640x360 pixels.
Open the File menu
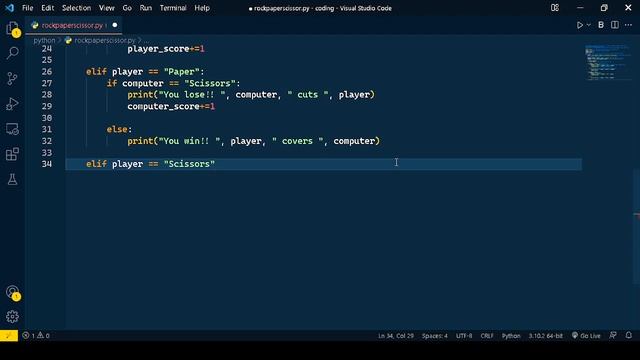tap(27, 8)
